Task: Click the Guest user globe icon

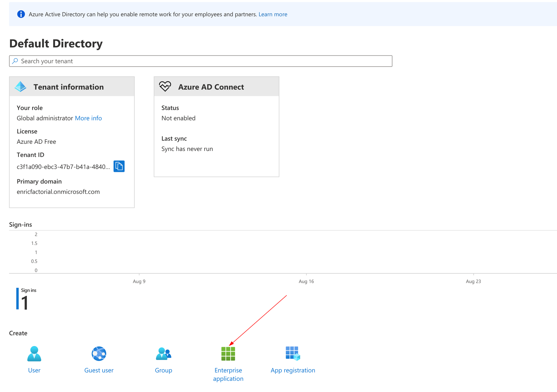Action: pyautogui.click(x=99, y=354)
